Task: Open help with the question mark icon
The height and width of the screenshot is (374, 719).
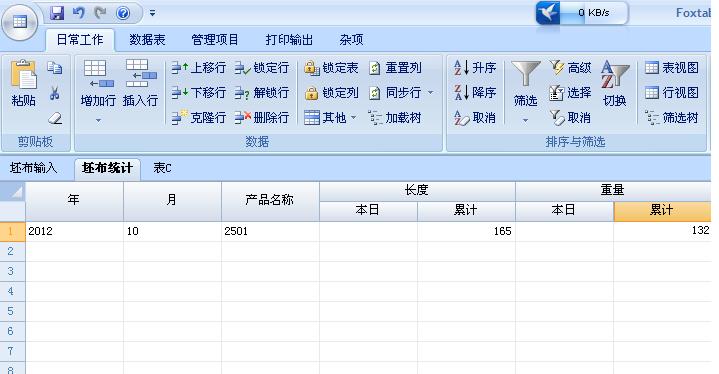Action: click(x=123, y=13)
